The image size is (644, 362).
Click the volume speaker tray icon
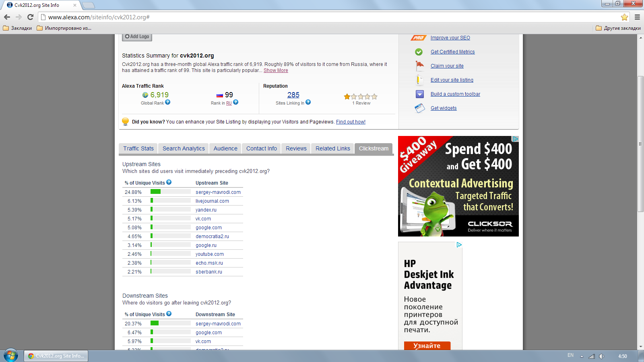click(601, 356)
